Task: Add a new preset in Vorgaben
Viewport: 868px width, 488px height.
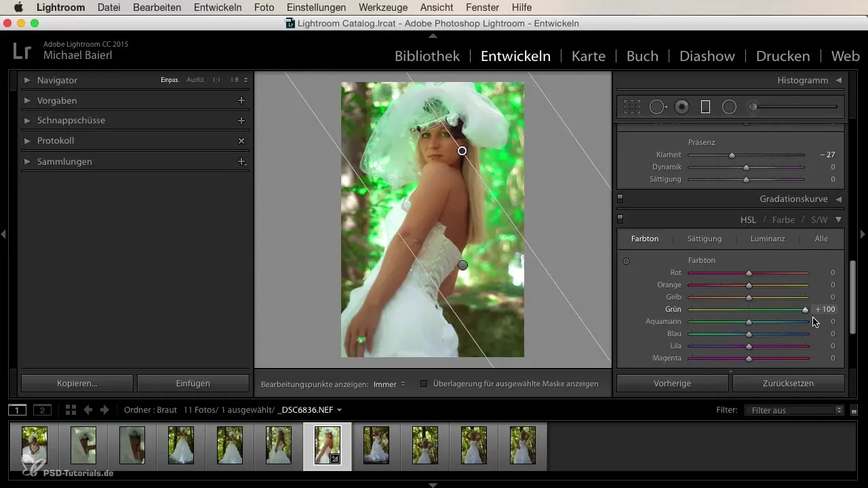Action: pos(241,100)
